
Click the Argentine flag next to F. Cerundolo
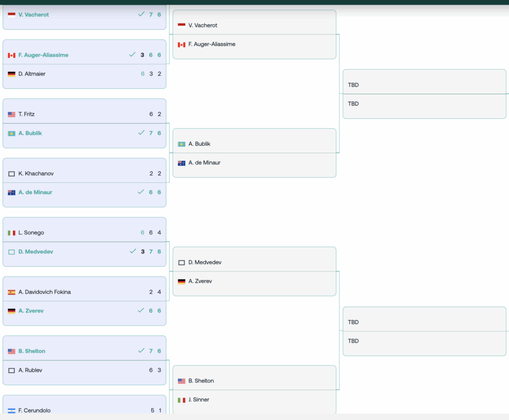tap(11, 411)
